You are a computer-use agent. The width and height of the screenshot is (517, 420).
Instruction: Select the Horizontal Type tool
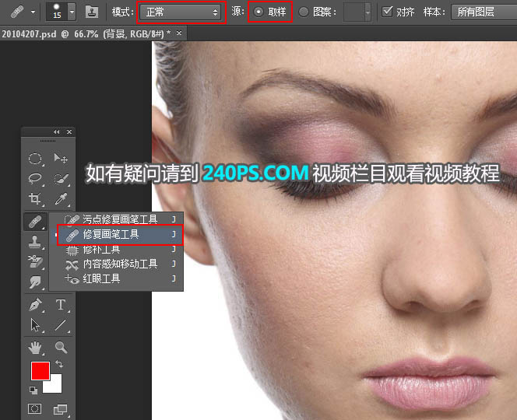click(x=61, y=305)
